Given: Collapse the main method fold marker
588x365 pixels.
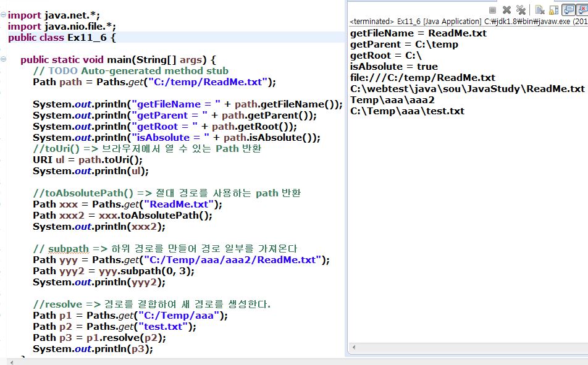Looking at the screenshot, I should 3,59.
